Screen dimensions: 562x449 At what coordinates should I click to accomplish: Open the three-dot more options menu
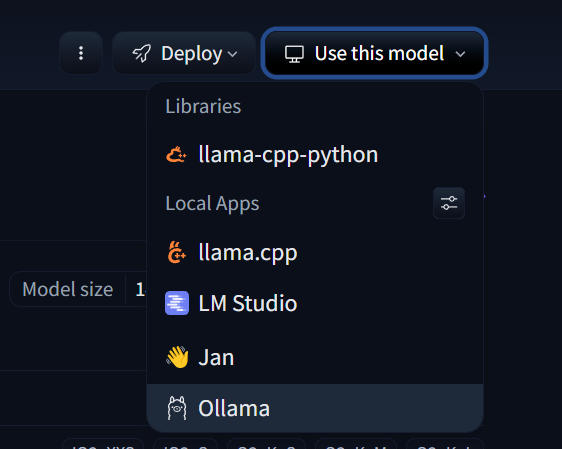81,53
